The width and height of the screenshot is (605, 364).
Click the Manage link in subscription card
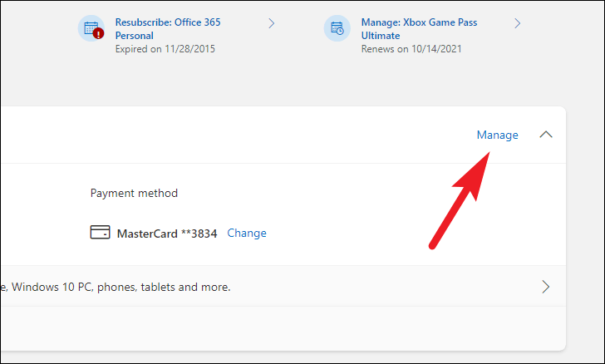pyautogui.click(x=497, y=135)
